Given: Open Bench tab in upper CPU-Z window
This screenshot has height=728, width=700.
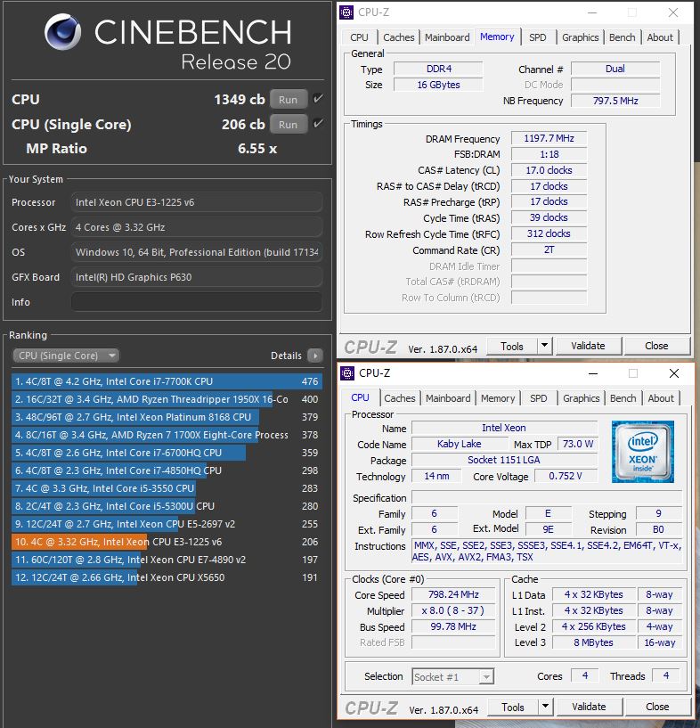Looking at the screenshot, I should (622, 37).
